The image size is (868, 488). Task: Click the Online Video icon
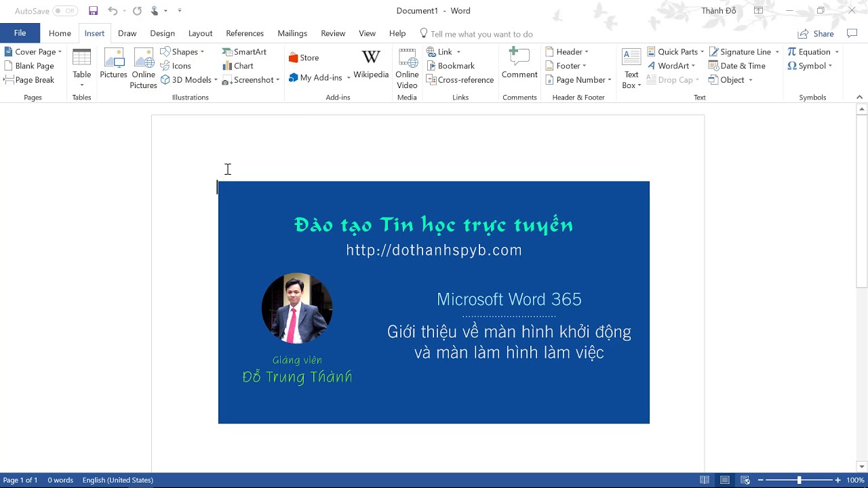click(x=407, y=68)
